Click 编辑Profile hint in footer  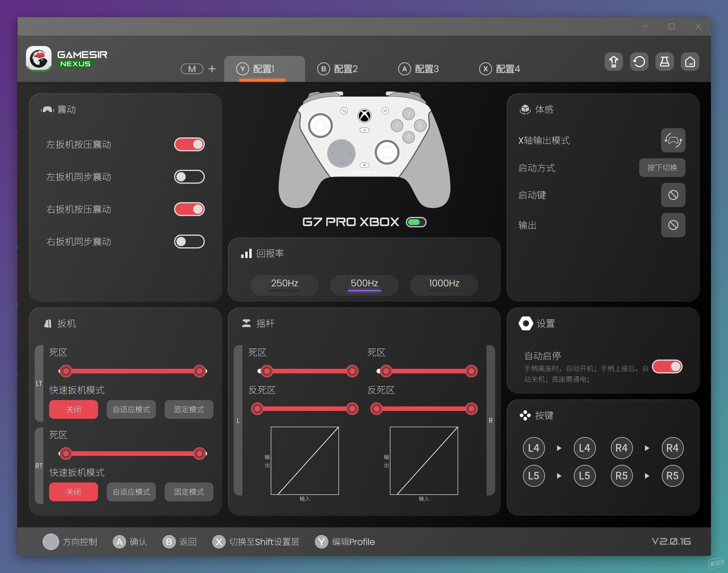pos(345,542)
